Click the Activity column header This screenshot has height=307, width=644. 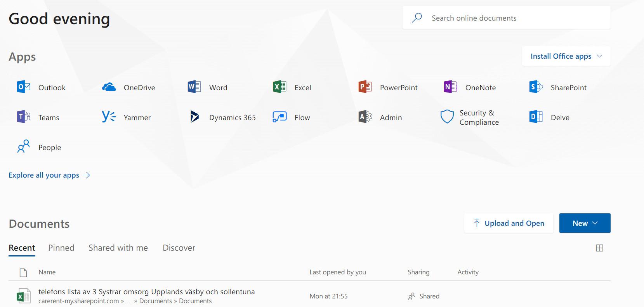468,272
